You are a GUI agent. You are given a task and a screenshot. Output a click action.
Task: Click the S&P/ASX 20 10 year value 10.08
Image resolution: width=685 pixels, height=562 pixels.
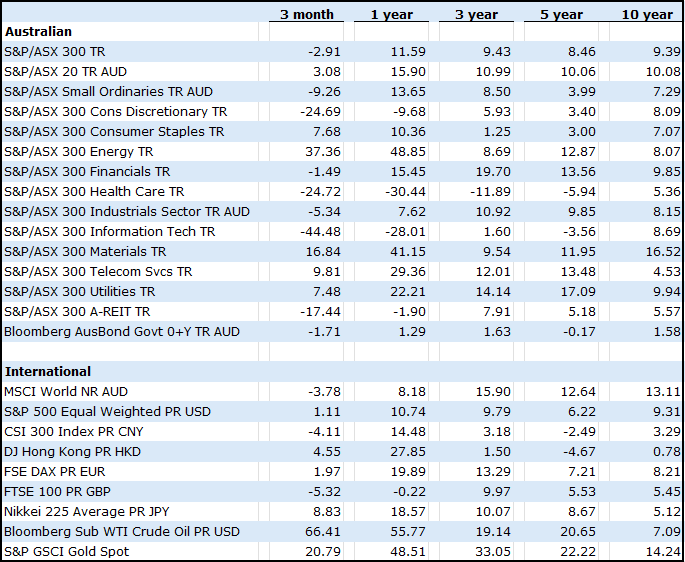click(x=663, y=72)
